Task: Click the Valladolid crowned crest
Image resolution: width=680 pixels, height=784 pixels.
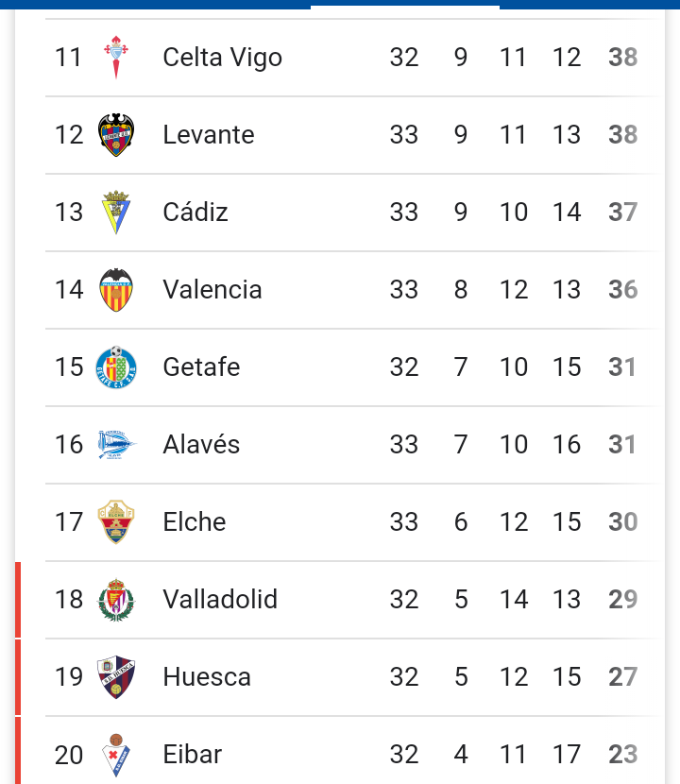Action: pyautogui.click(x=116, y=600)
